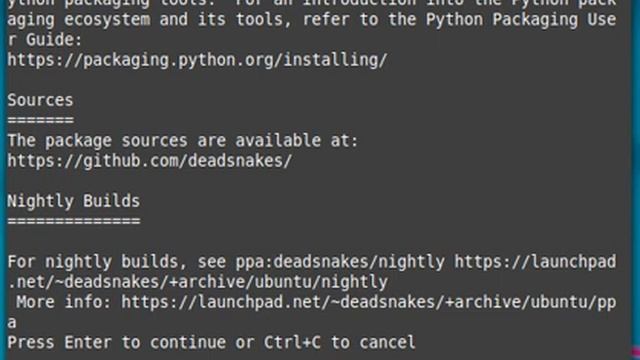This screenshot has width=640, height=360.
Task: Click the words 'For nightly builds, see'
Action: point(116,262)
